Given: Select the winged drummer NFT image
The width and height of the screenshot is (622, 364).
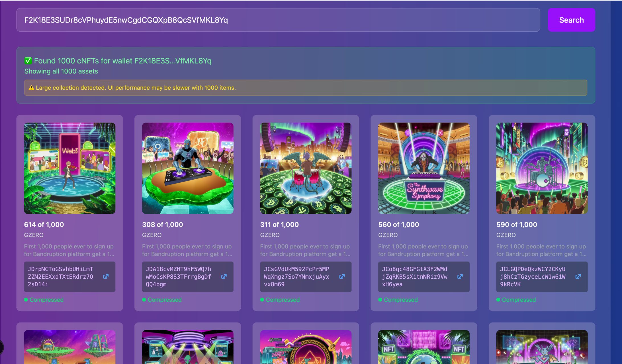Looking at the screenshot, I should (x=306, y=168).
